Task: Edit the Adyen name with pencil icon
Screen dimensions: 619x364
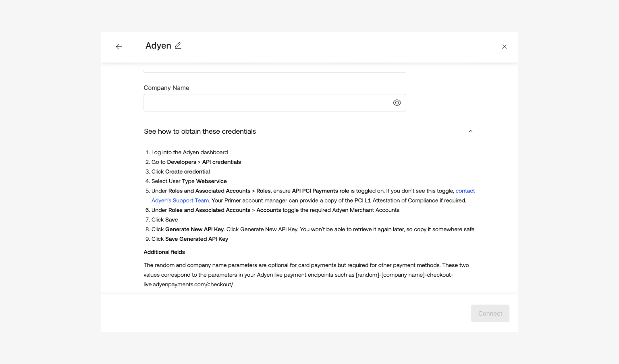Action: [x=178, y=46]
